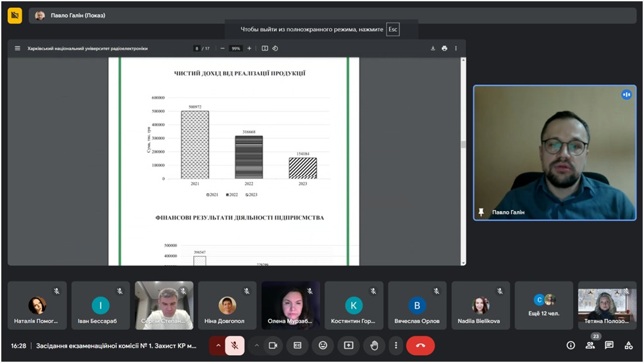Click the present screen icon
This screenshot has width=644, height=363.
point(348,345)
